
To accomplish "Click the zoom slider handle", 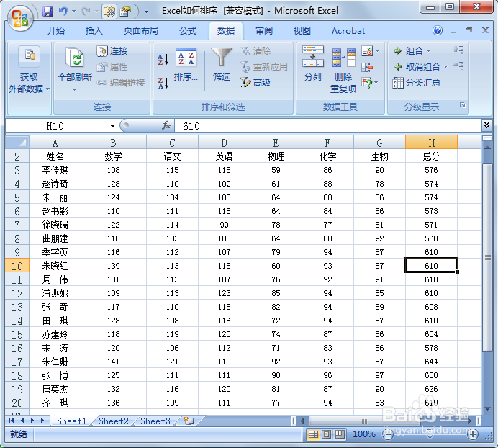I will click(430, 434).
